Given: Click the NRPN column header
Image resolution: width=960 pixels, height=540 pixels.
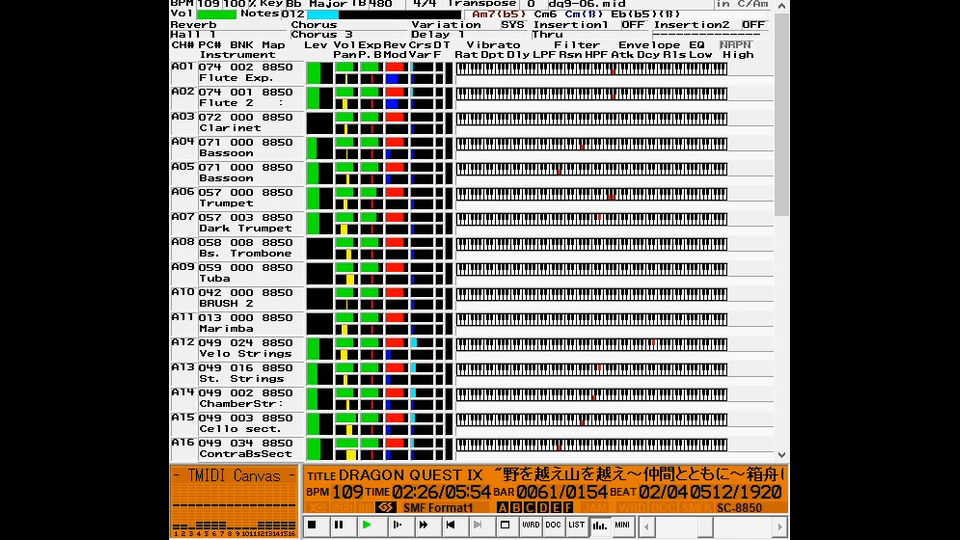Looking at the screenshot, I should point(735,45).
